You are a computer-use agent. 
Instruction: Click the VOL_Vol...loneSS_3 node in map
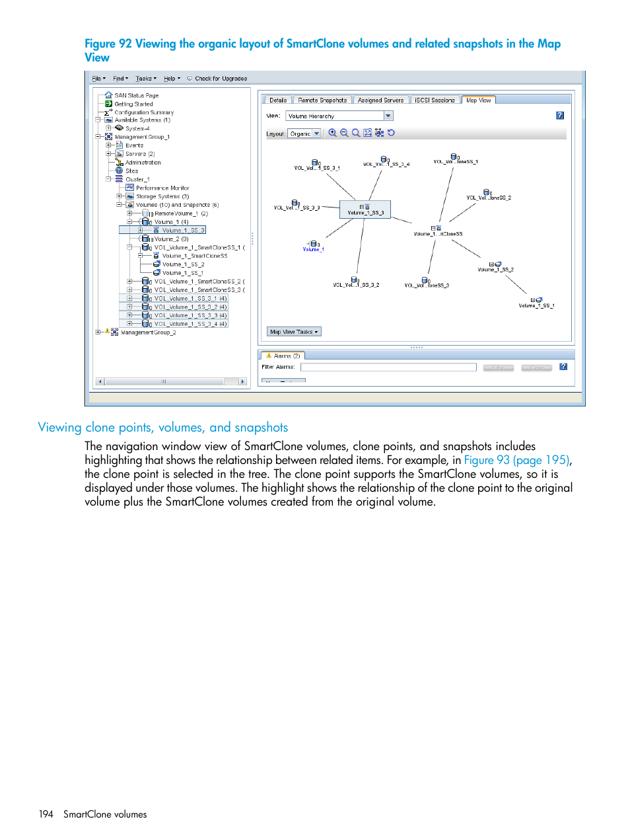(x=427, y=283)
